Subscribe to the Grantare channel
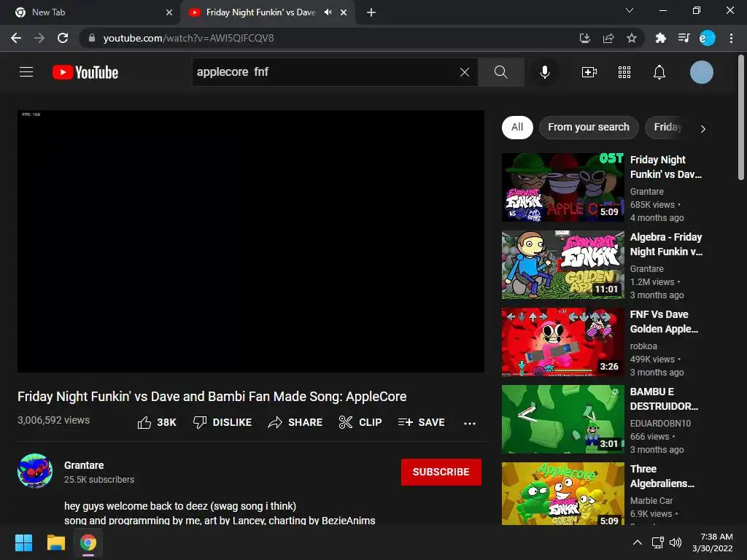The width and height of the screenshot is (747, 560). click(x=441, y=472)
